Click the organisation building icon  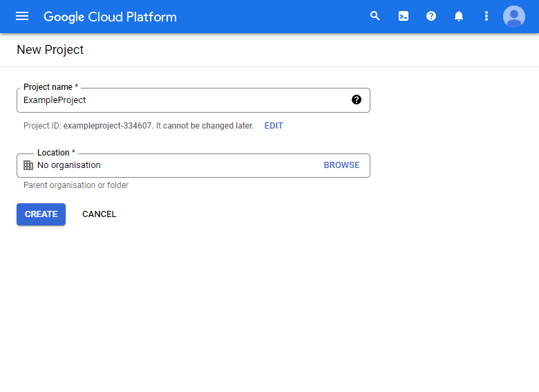pyautogui.click(x=28, y=165)
